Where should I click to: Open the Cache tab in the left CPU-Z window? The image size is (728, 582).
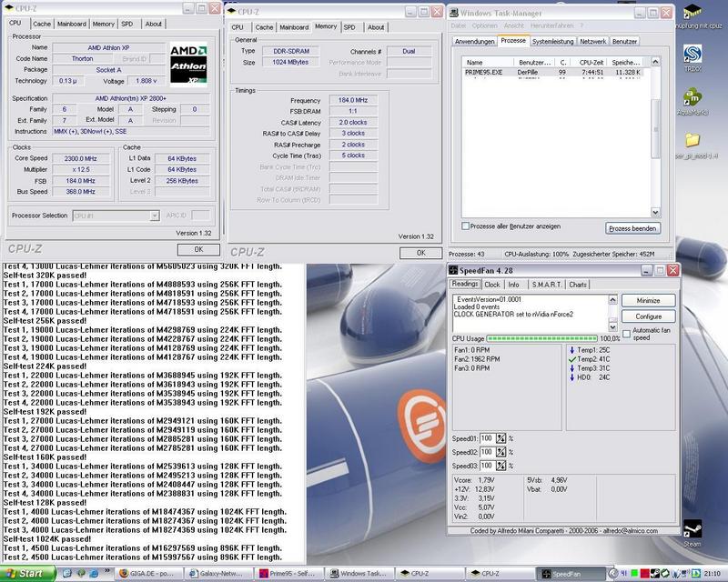coord(42,25)
